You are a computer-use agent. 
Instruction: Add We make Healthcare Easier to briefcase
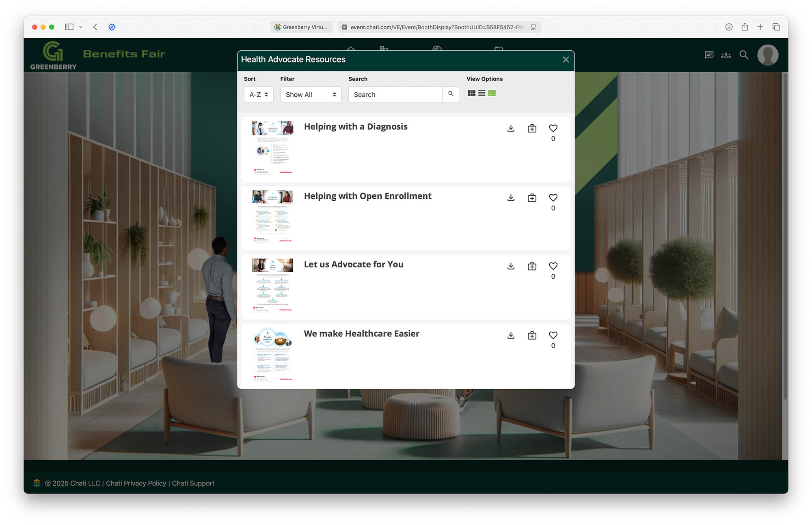point(532,335)
